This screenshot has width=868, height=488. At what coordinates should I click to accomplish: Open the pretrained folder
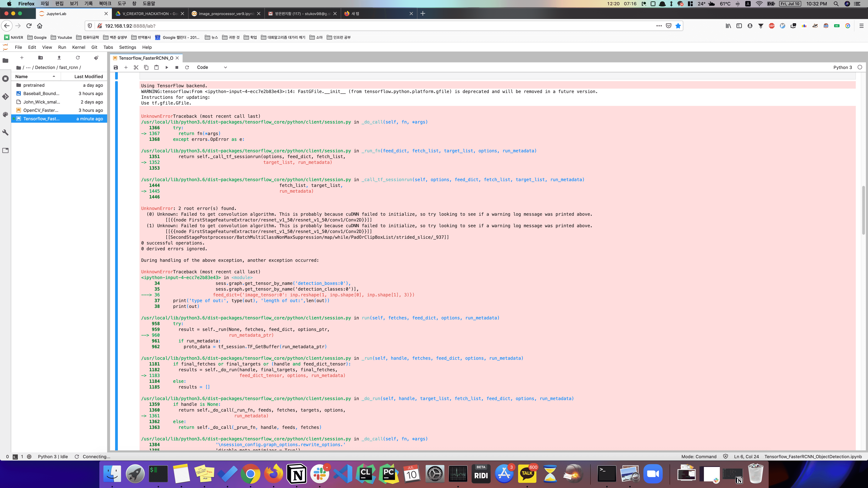34,85
